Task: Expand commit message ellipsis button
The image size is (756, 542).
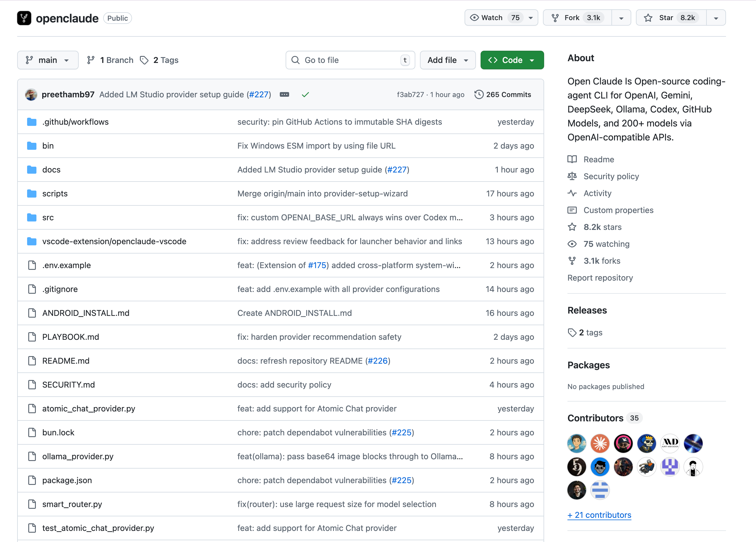Action: pos(284,95)
